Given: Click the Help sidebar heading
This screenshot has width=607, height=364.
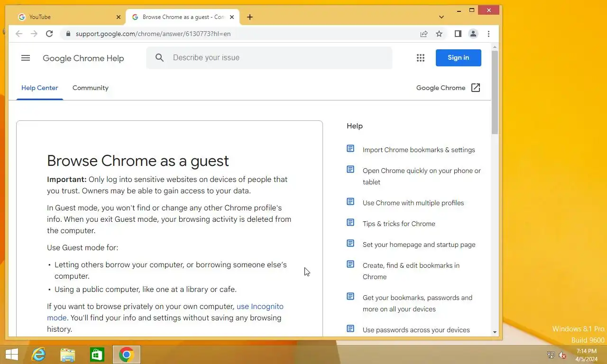Looking at the screenshot, I should pos(355,126).
